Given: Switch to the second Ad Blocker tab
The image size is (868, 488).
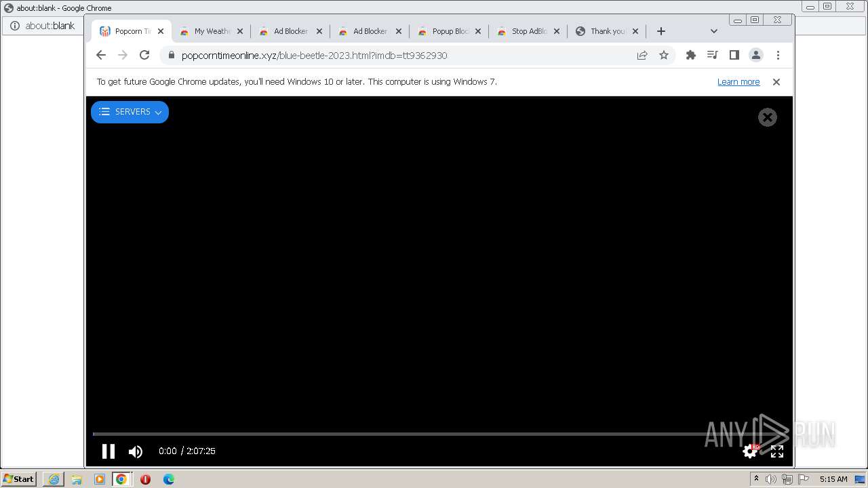Looking at the screenshot, I should point(370,31).
